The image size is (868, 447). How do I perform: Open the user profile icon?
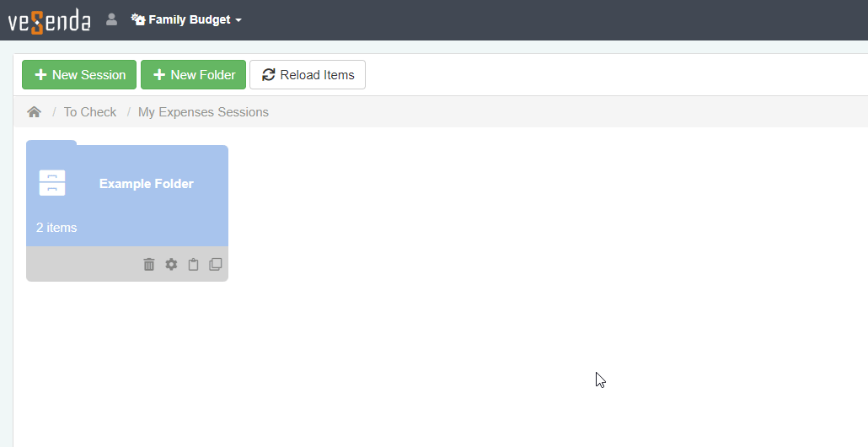(111, 19)
